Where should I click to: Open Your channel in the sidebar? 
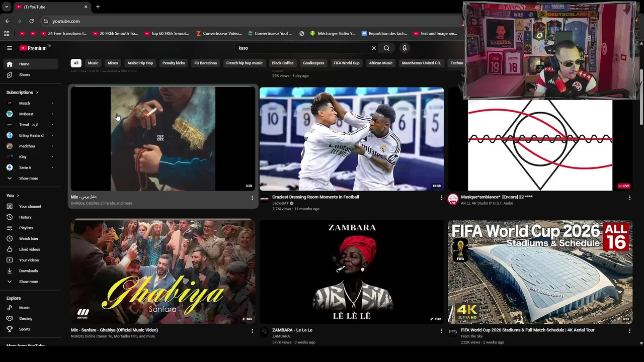click(30, 207)
